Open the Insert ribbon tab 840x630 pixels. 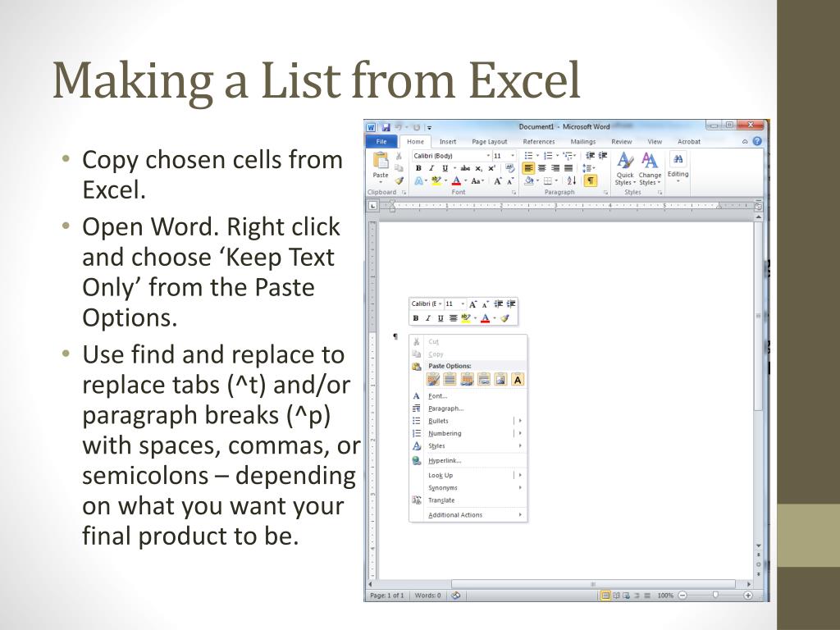(x=448, y=142)
